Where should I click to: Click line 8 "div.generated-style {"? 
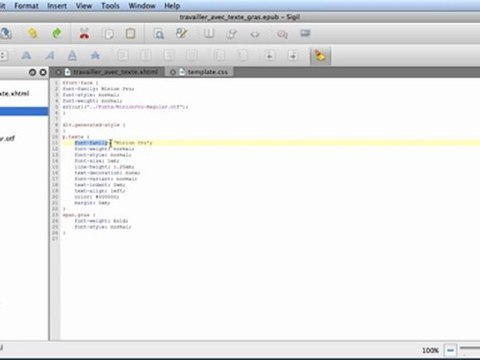click(94, 125)
